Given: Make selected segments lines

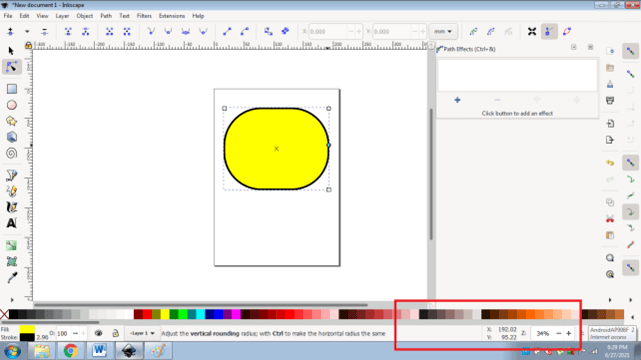Looking at the screenshot, I should click(227, 31).
